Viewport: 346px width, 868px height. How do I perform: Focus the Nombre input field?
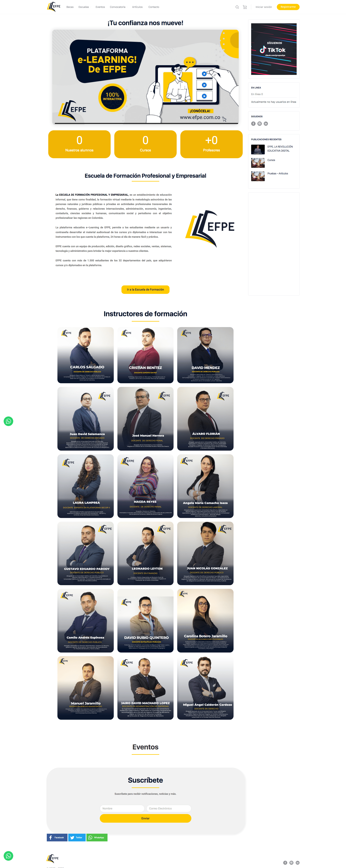[122, 808]
